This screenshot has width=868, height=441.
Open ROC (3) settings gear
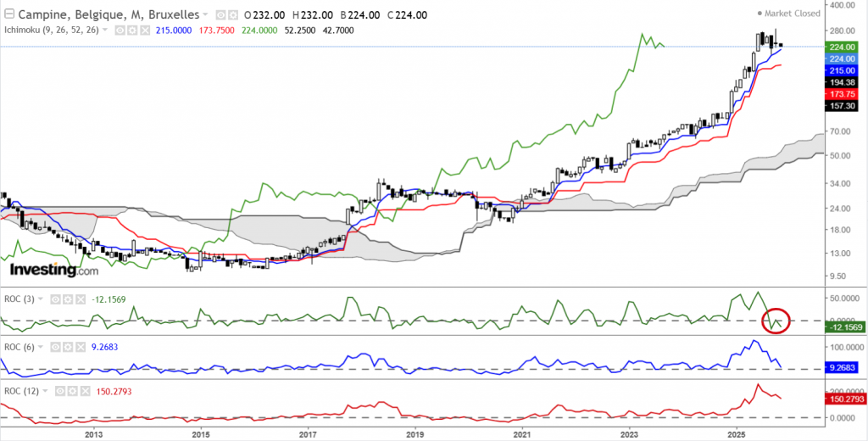coord(68,299)
